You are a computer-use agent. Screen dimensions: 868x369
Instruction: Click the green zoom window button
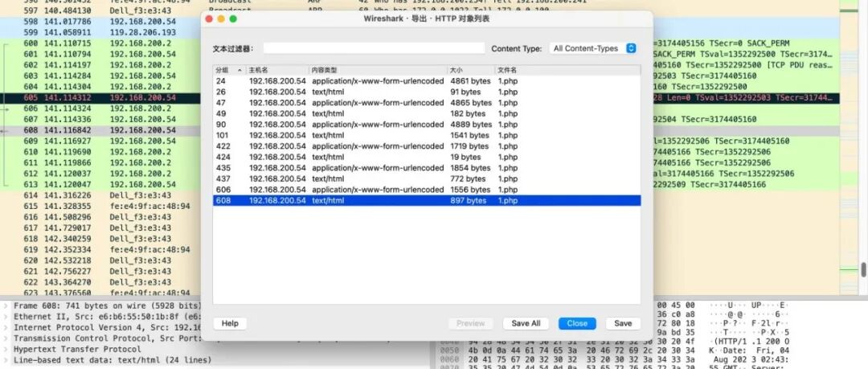233,18
